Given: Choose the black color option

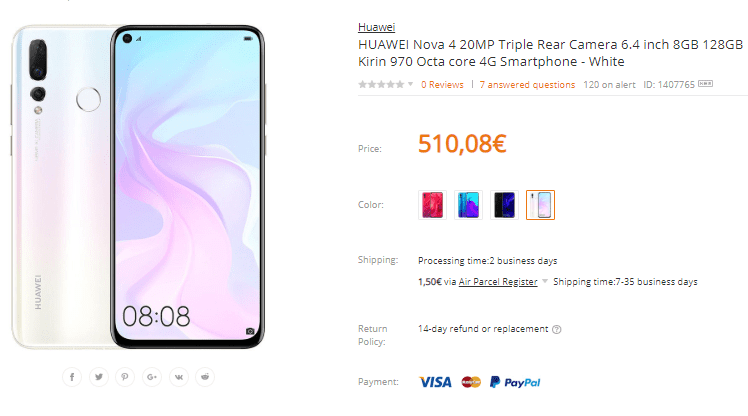Looking at the screenshot, I should 504,205.
